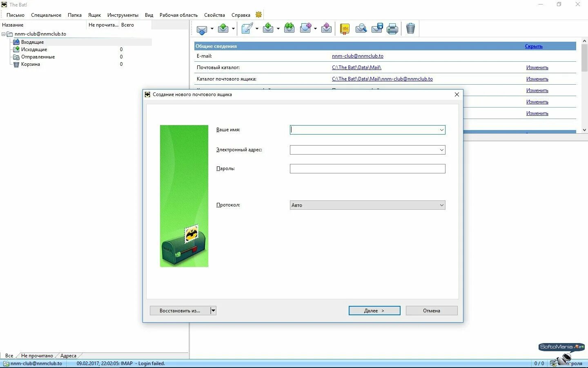Screen dimensions: 588x368
Task: Click the Search messages magnifier icon
Action: point(361,28)
